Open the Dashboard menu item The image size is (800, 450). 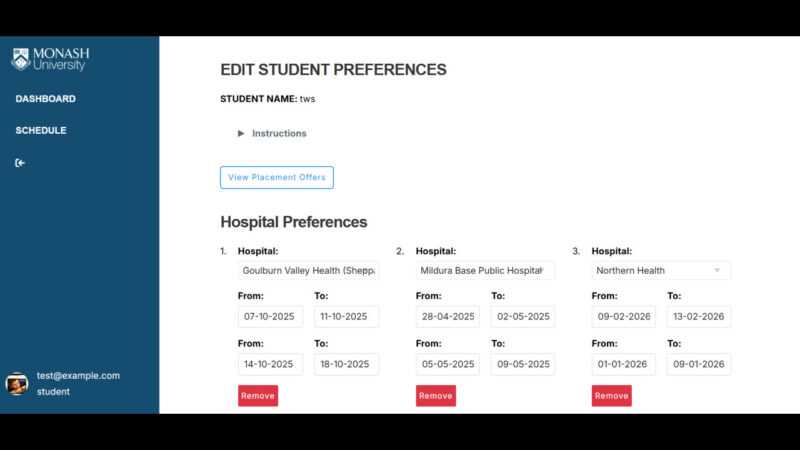(46, 99)
